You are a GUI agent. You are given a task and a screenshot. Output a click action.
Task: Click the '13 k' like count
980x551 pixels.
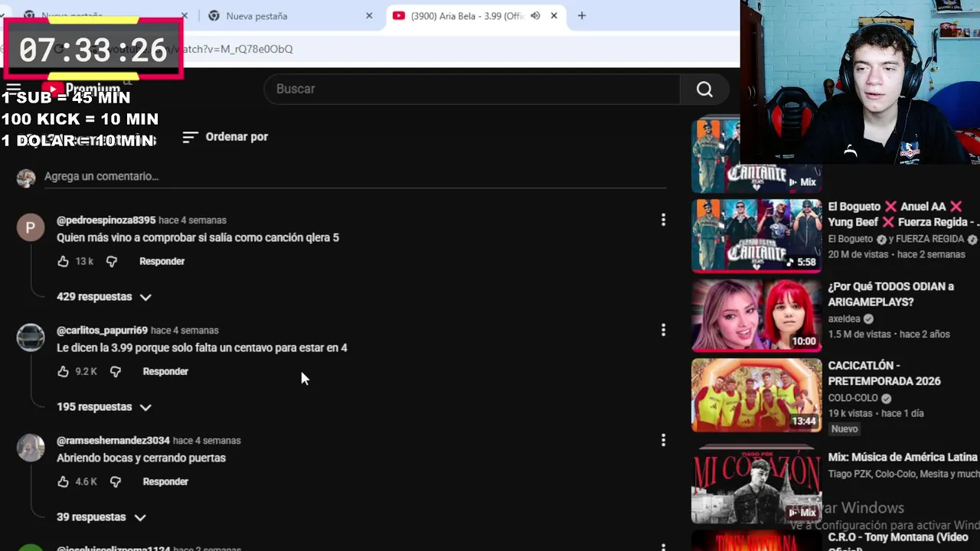coord(84,262)
